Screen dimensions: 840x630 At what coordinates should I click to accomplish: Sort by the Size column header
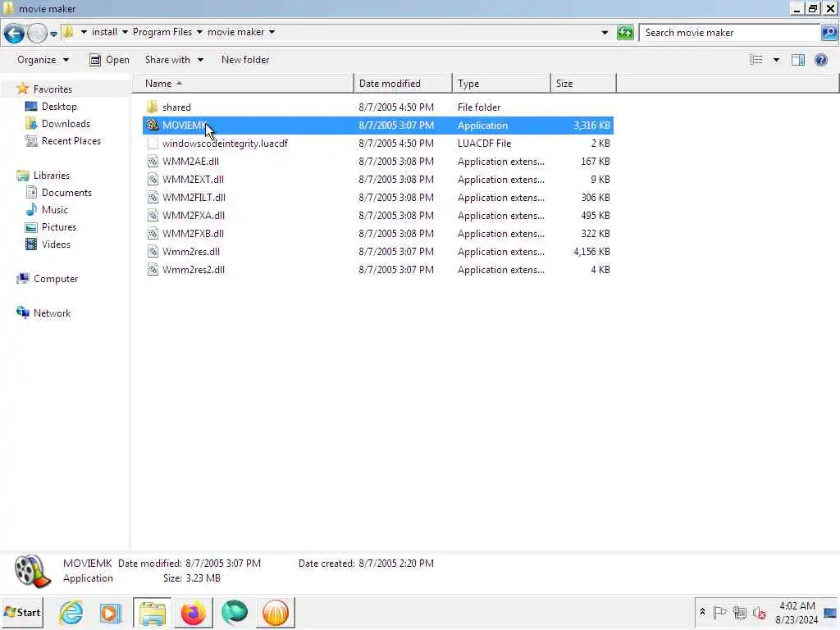click(x=583, y=84)
